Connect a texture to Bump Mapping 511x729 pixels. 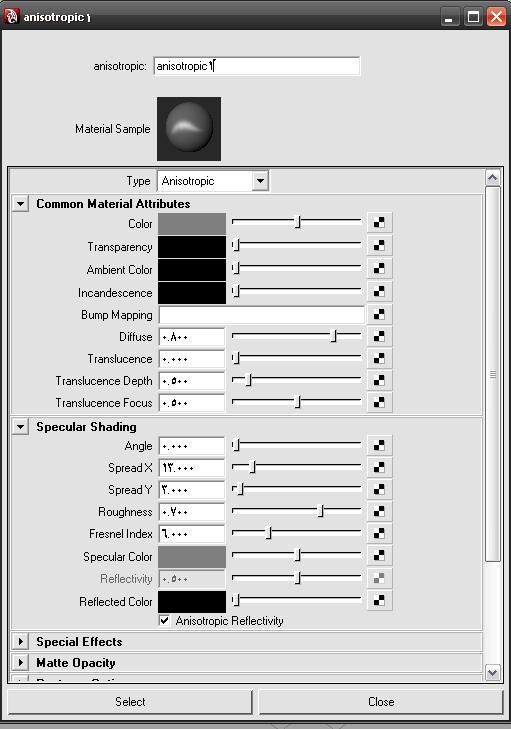pyautogui.click(x=379, y=314)
